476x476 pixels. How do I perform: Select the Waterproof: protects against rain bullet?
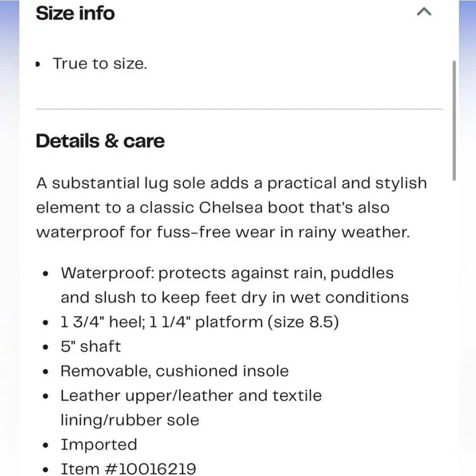coord(227,273)
